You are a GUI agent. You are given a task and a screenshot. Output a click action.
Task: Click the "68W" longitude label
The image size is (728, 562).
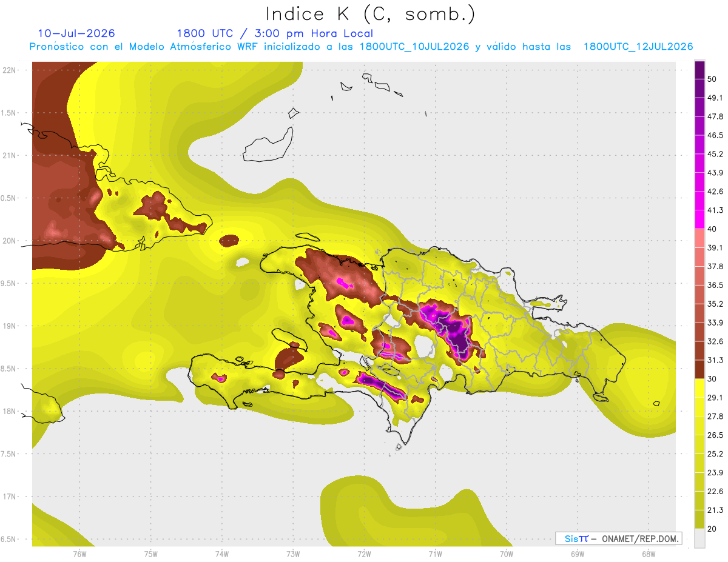pyautogui.click(x=648, y=554)
